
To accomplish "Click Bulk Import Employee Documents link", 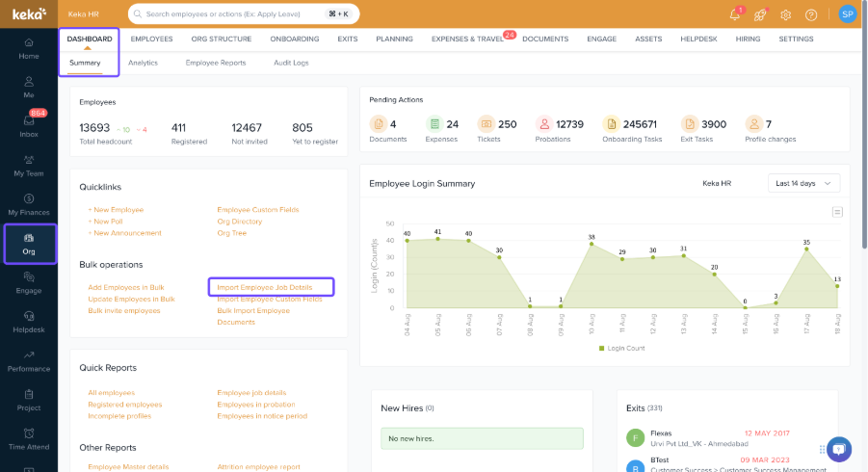I will [x=253, y=317].
